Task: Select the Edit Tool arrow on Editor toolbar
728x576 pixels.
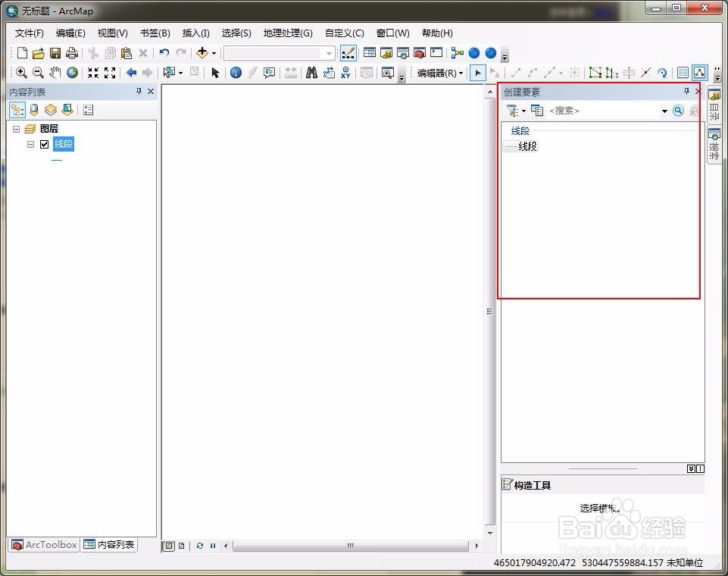Action: (479, 72)
